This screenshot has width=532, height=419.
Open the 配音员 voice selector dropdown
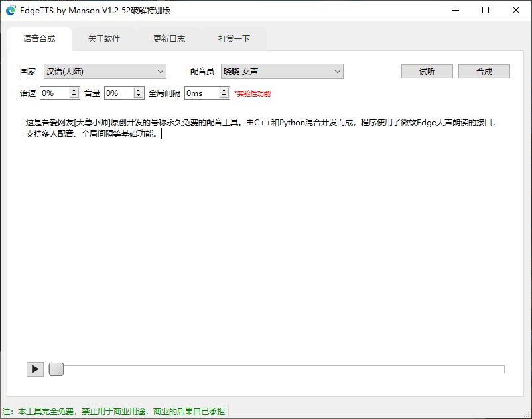click(x=338, y=71)
